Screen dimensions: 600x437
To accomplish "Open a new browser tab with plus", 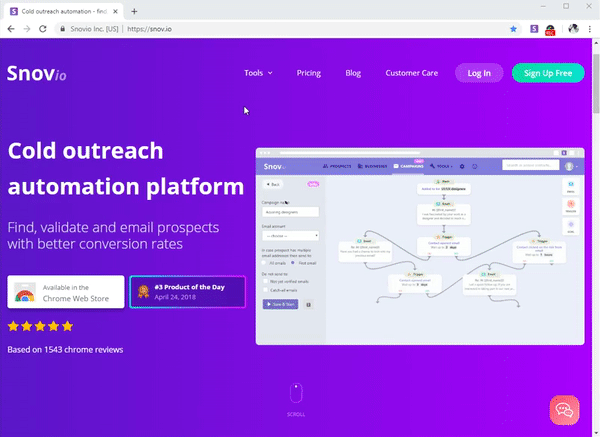I will [134, 11].
